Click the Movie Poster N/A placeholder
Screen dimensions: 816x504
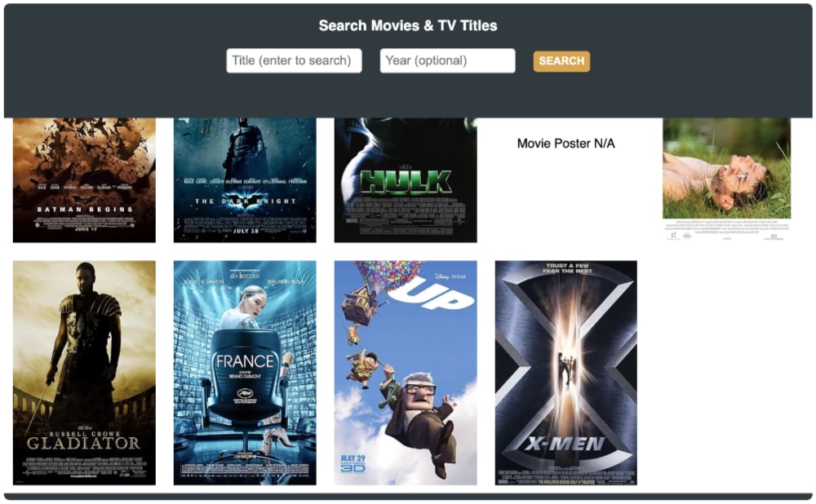(x=566, y=144)
